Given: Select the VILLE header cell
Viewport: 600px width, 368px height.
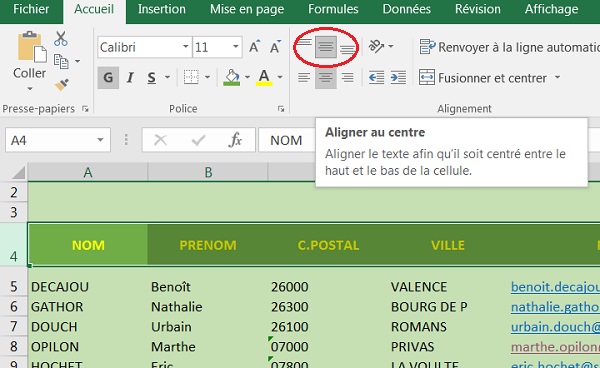Looking at the screenshot, I should tap(448, 245).
